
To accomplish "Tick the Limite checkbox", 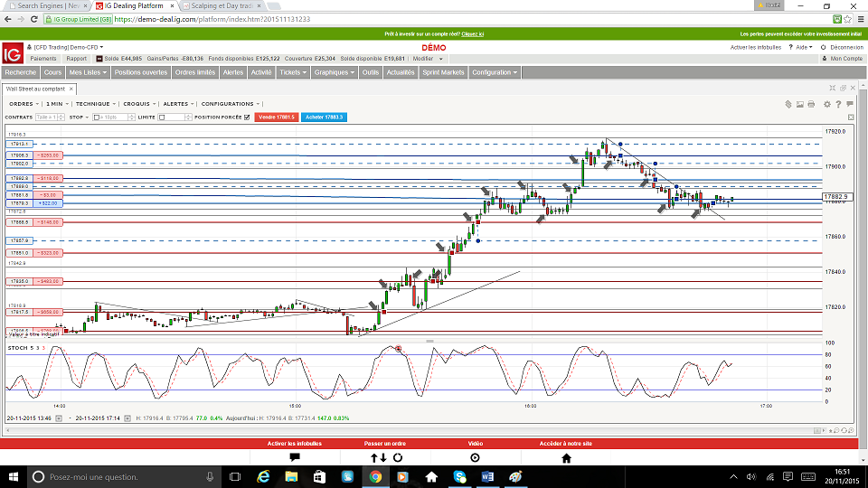I will [162, 117].
